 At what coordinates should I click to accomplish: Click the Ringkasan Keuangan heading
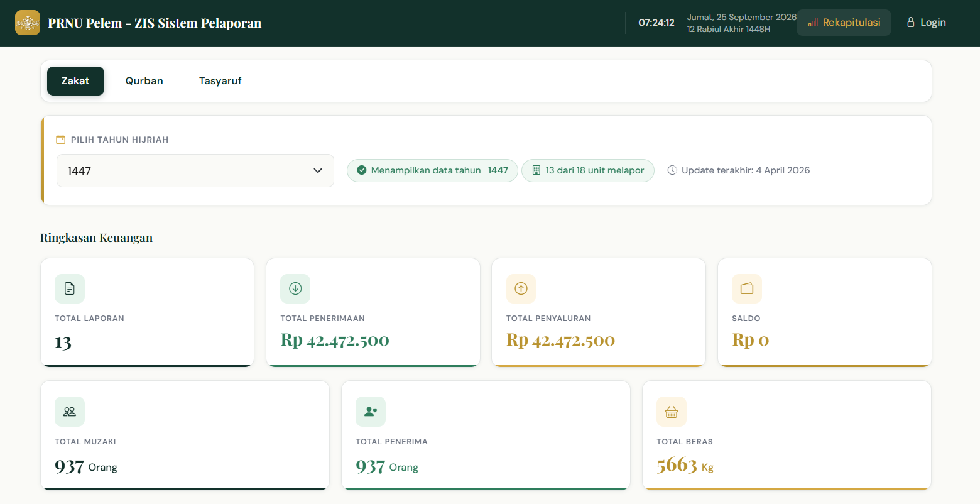point(97,238)
